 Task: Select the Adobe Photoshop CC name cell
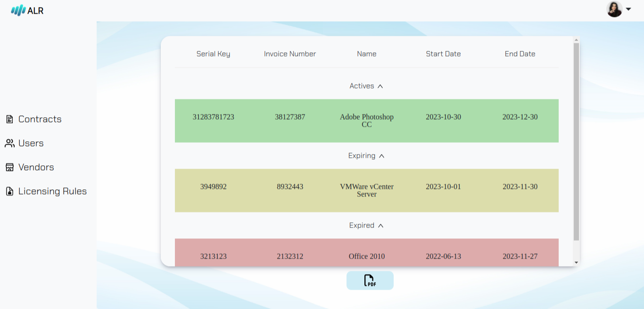tap(367, 121)
